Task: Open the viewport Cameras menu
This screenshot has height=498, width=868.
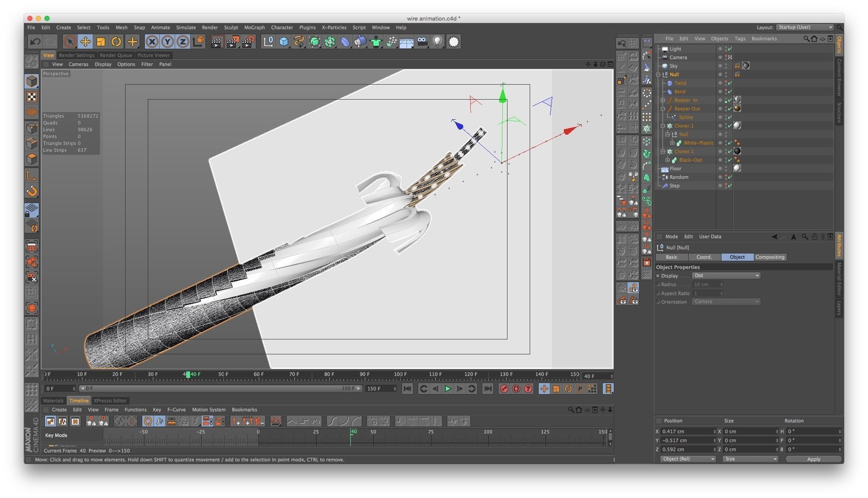Action: [78, 64]
